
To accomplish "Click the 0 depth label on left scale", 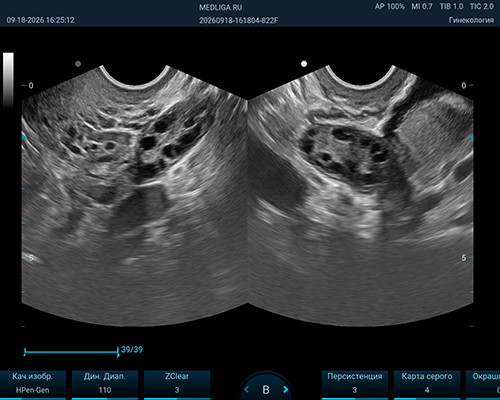I will click(x=31, y=86).
